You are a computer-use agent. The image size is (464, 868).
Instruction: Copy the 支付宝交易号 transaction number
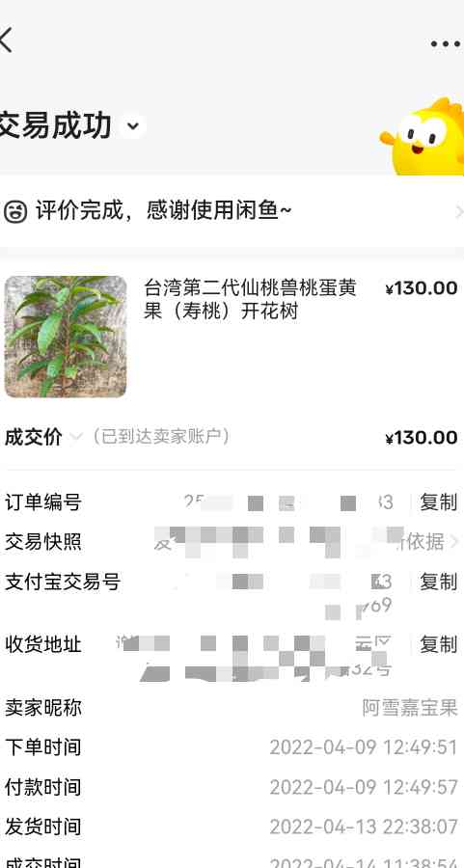[439, 582]
